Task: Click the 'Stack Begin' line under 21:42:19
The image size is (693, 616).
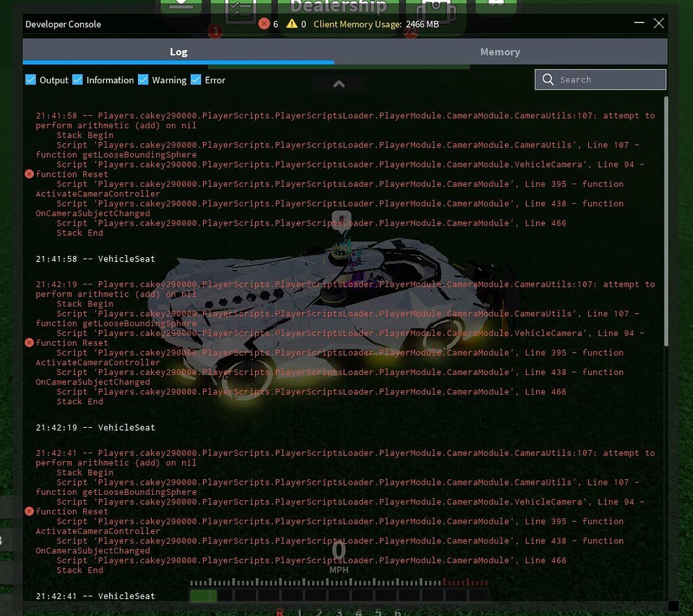Action: tap(85, 304)
